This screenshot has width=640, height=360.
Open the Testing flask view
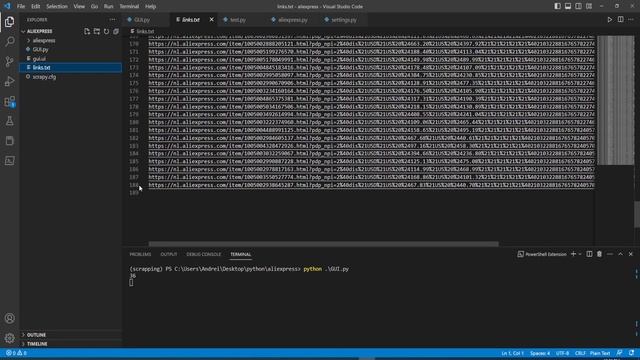coord(9,121)
